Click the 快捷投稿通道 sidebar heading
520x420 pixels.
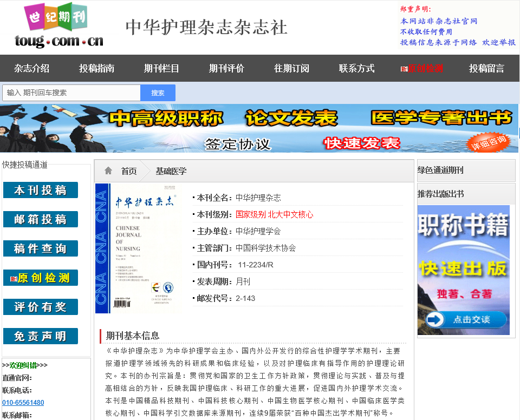(x=25, y=165)
